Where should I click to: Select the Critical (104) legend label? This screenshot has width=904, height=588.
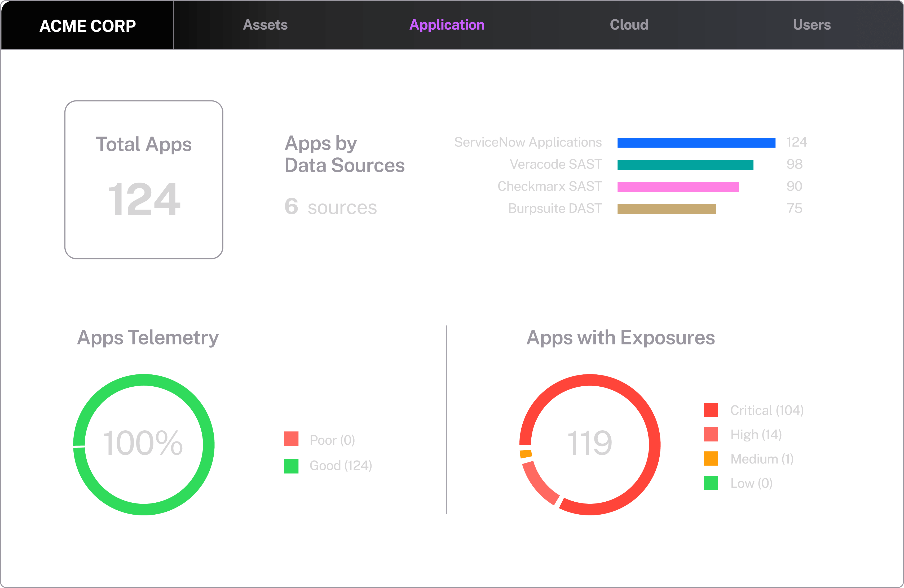(x=767, y=410)
